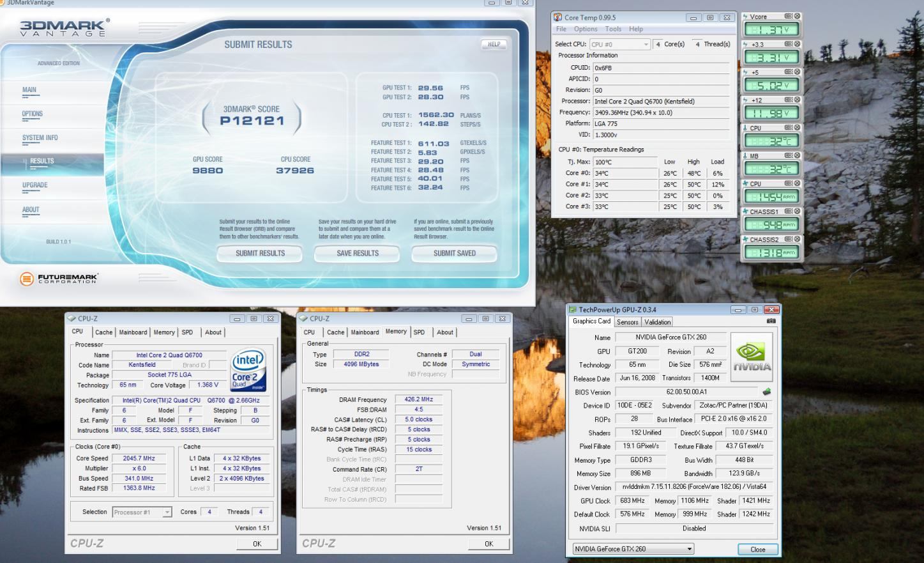Viewport: 924px width, 563px height.
Task: Click the Core Temp title bar icon
Action: [x=558, y=17]
